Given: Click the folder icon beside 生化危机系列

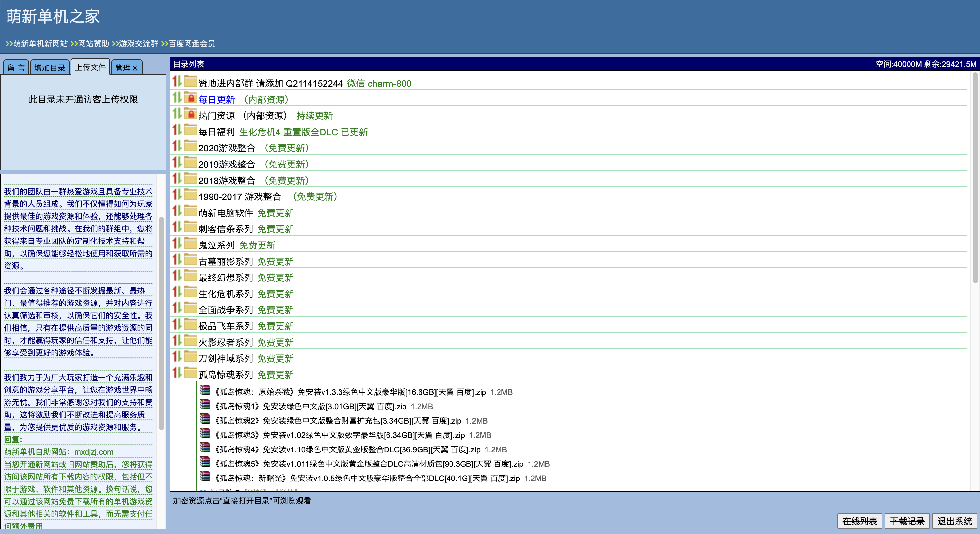Looking at the screenshot, I should (190, 292).
